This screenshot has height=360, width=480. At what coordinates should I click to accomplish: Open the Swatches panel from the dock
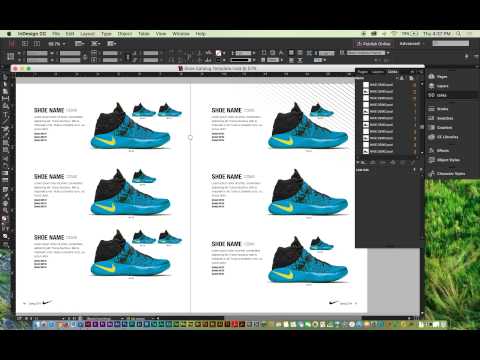tap(440, 118)
